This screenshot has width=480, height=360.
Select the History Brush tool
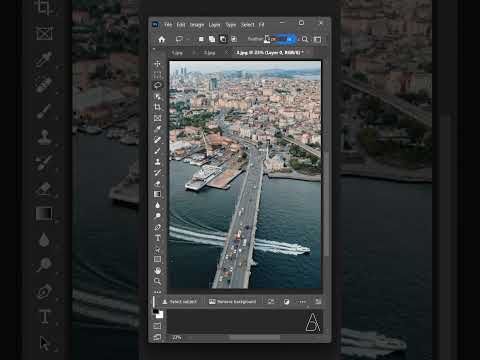pyautogui.click(x=157, y=172)
